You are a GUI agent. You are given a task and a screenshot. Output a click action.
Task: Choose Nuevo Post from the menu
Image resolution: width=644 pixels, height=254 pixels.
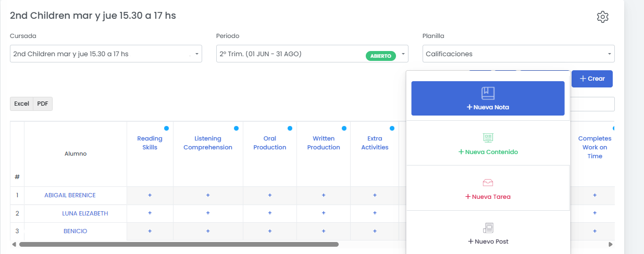tap(488, 242)
